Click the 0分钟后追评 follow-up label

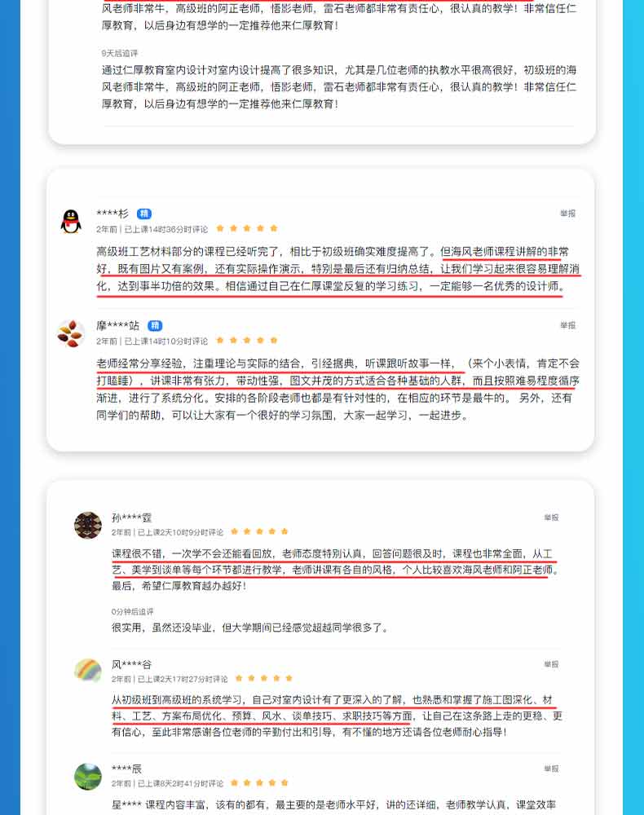click(133, 612)
